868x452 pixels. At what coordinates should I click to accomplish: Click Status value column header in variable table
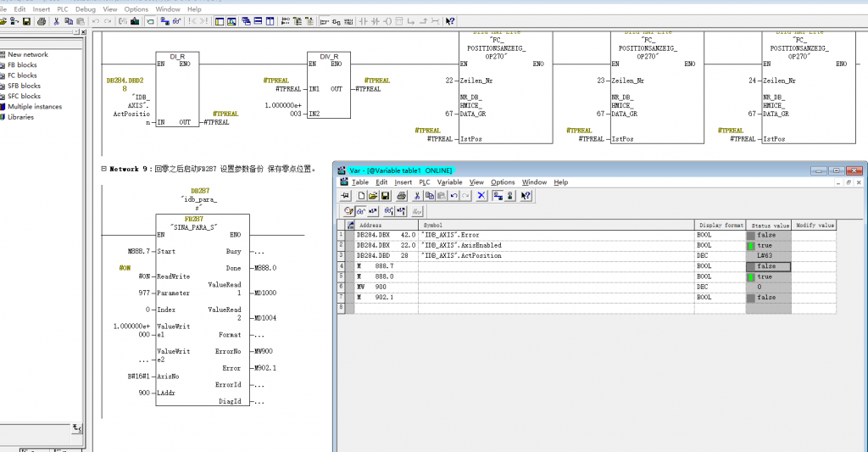click(769, 225)
